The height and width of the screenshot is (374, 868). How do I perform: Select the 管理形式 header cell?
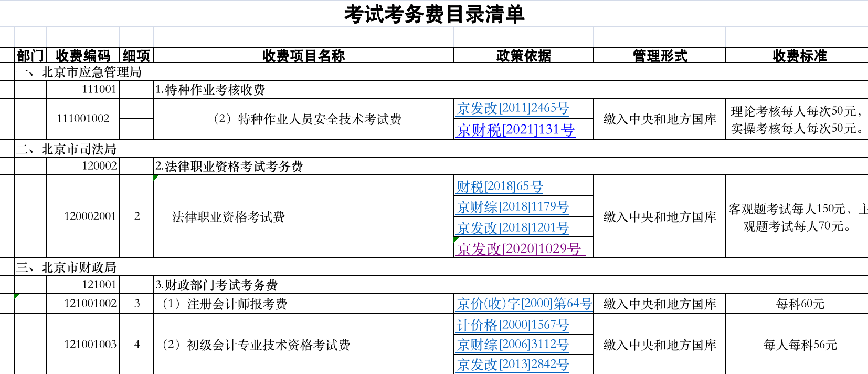click(659, 56)
